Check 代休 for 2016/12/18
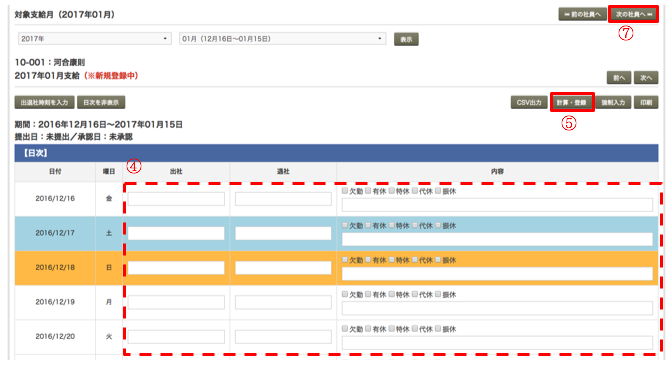670x368 pixels. pyautogui.click(x=414, y=260)
